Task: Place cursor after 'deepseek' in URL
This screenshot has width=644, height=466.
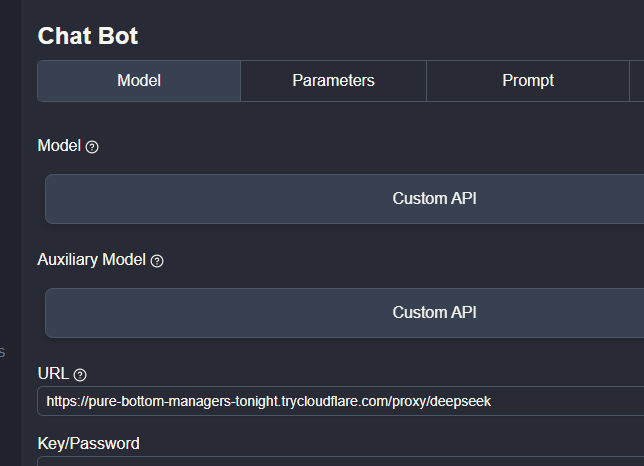Action: pos(493,401)
